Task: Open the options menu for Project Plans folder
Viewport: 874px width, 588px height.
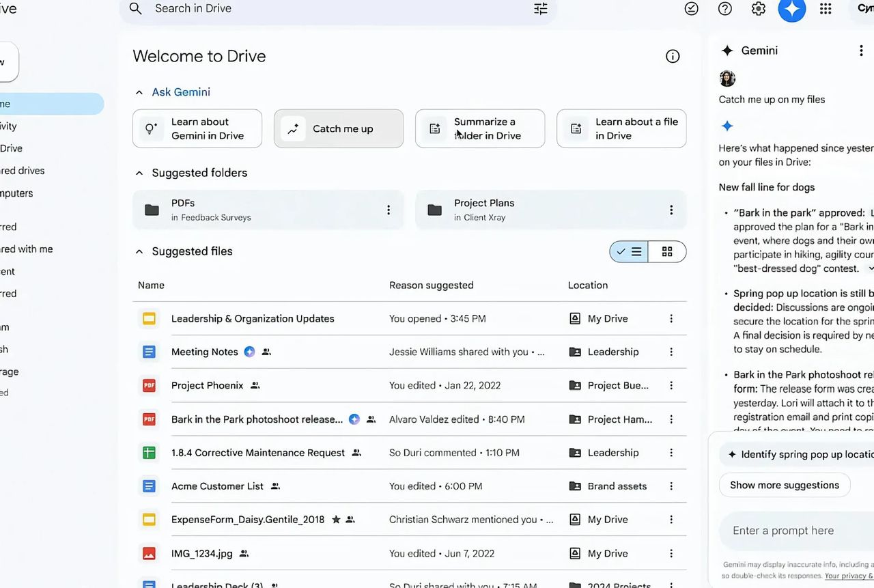Action: (x=671, y=209)
